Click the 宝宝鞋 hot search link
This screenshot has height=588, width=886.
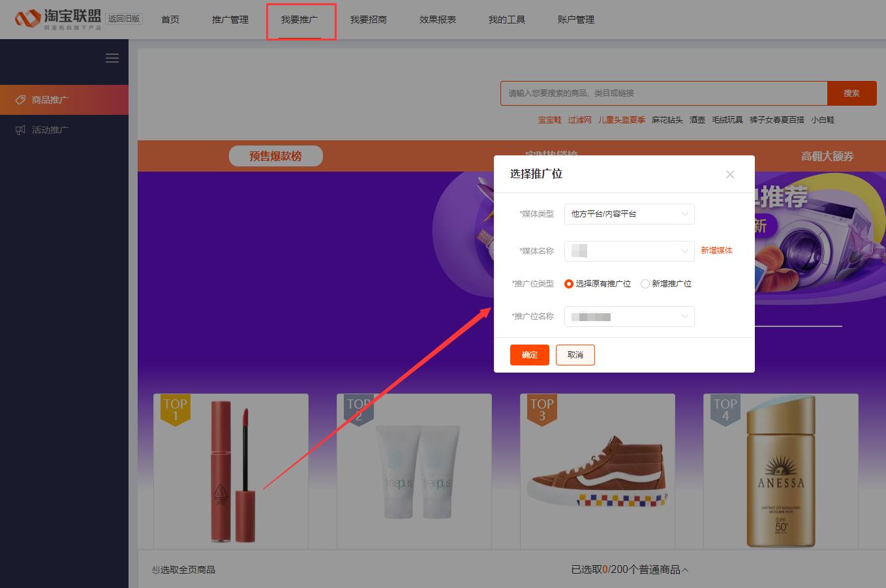pyautogui.click(x=549, y=120)
